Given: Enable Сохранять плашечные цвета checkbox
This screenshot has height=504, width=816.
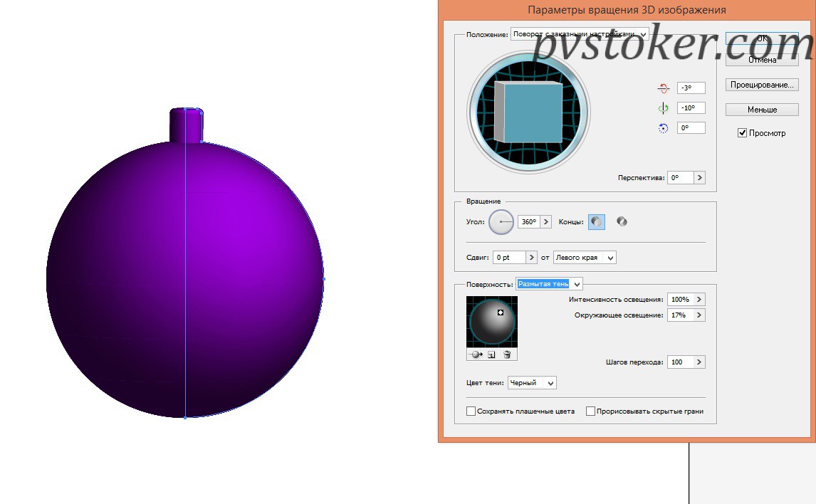Looking at the screenshot, I should 471,411.
